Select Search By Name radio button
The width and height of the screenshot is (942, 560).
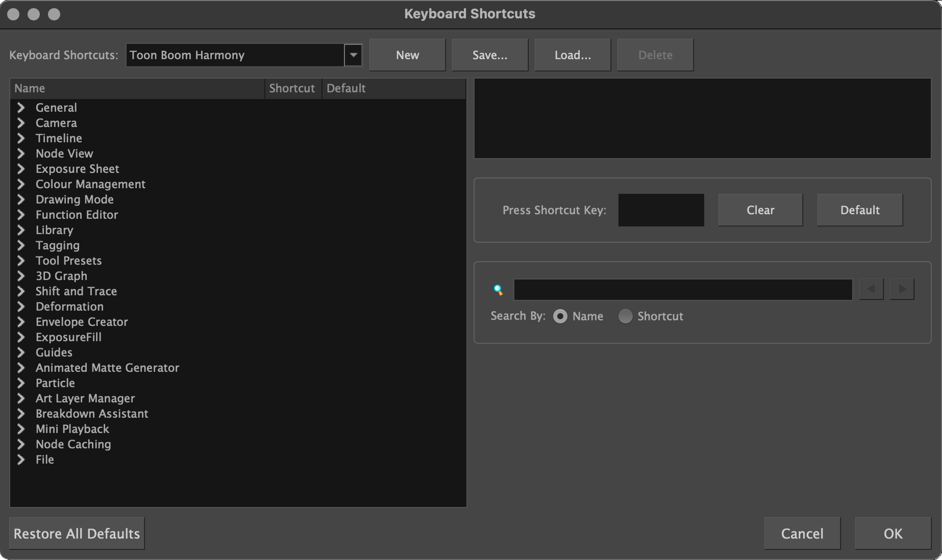[x=560, y=316]
